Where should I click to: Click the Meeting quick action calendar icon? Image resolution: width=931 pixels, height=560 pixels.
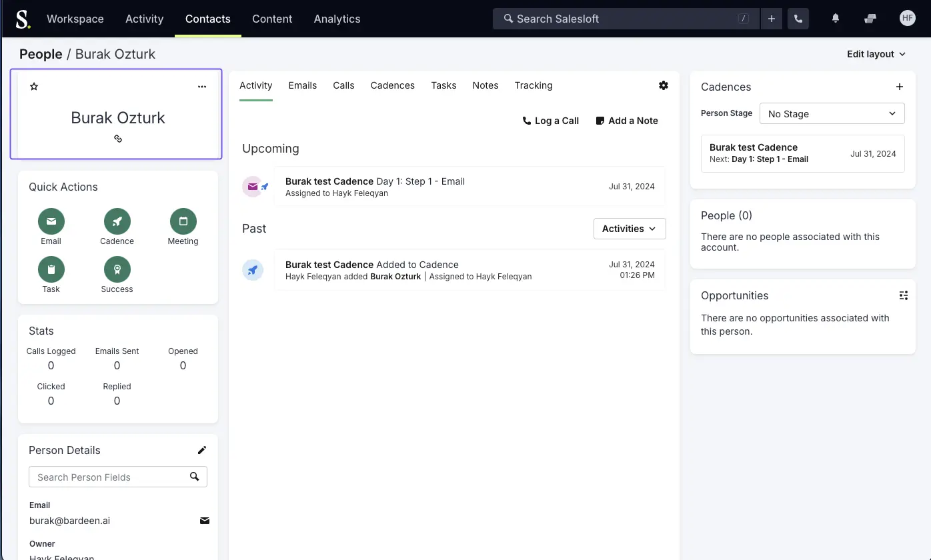pos(183,221)
